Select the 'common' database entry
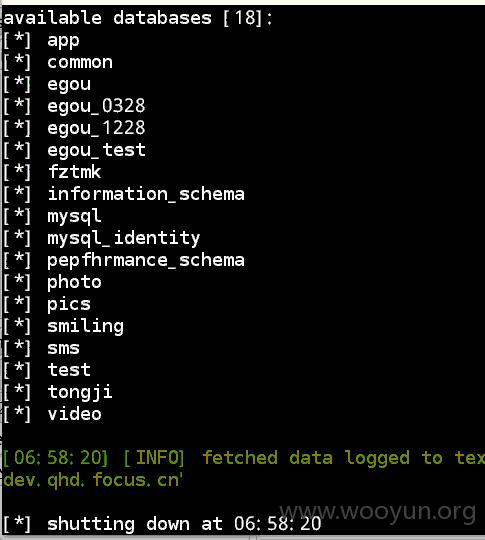The height and width of the screenshot is (540, 485). pos(80,63)
